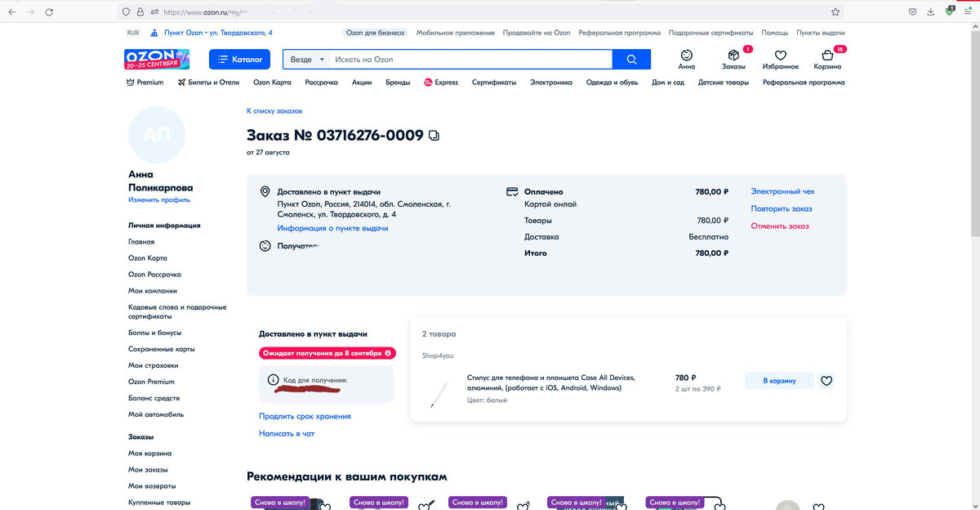Image resolution: width=980 pixels, height=510 pixels.
Task: Click the Ozon logo
Action: pyautogui.click(x=157, y=59)
